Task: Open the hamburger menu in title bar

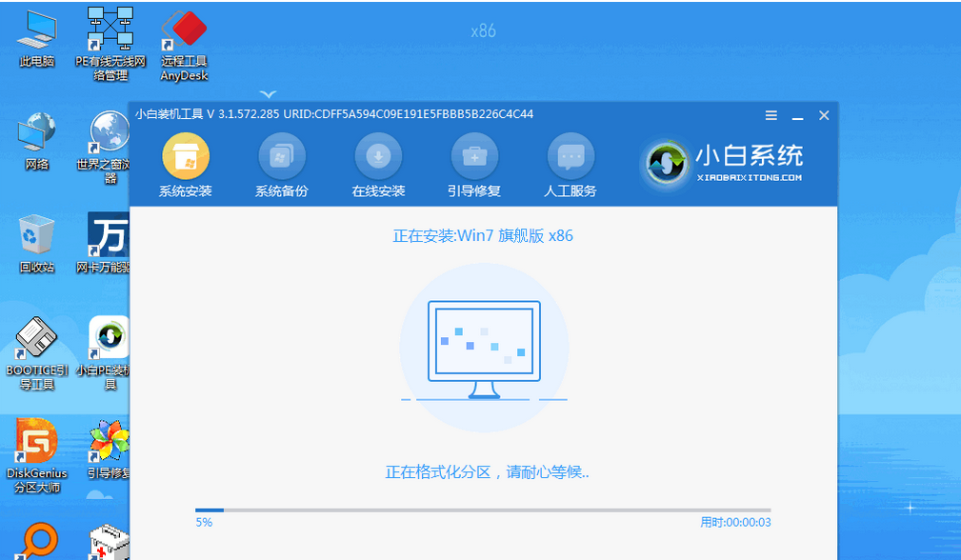Action: (771, 115)
